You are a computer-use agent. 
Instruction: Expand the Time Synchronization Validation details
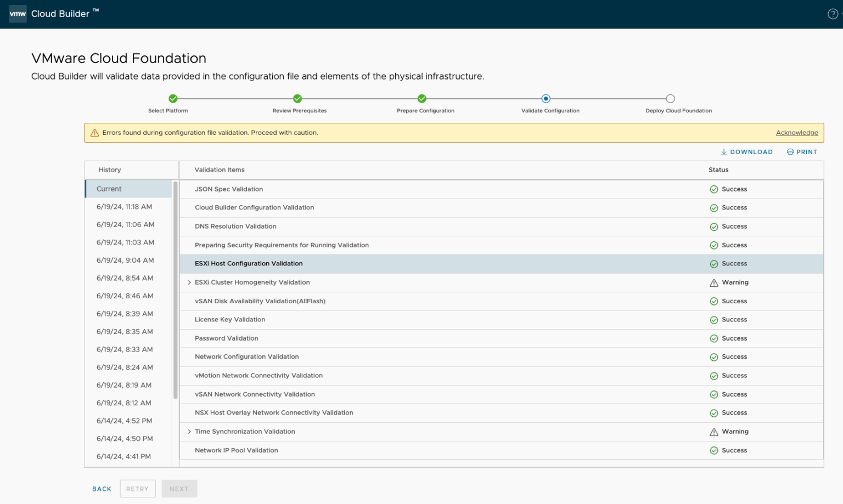189,432
